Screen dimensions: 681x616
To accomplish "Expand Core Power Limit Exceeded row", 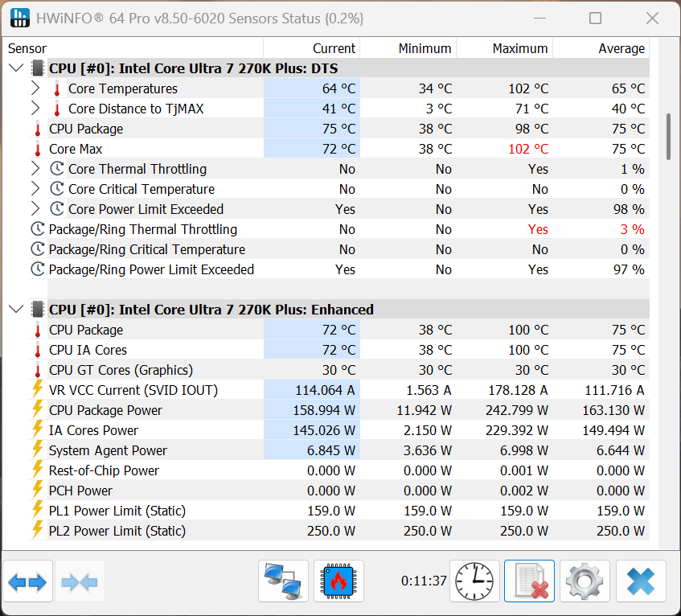I will (35, 209).
